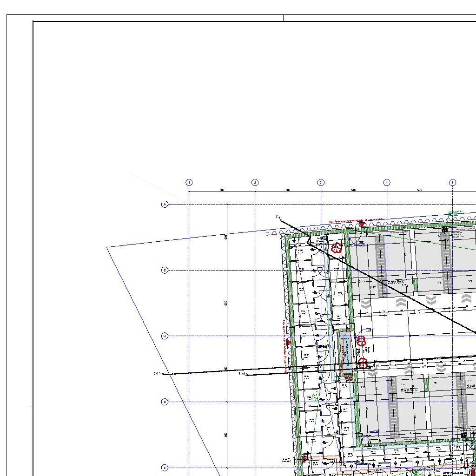The width and height of the screenshot is (476, 476).
Task: Select red triangle marker on left wall
Action: [288, 343]
